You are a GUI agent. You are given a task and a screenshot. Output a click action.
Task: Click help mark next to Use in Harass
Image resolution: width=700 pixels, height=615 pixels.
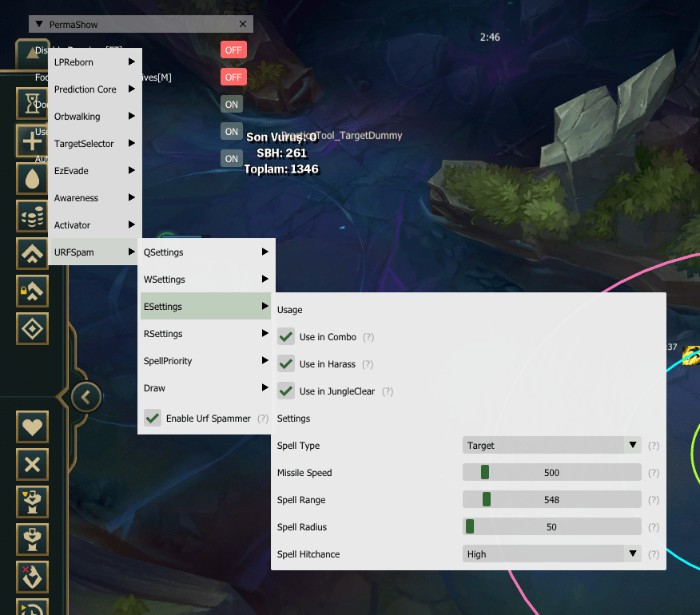368,365
